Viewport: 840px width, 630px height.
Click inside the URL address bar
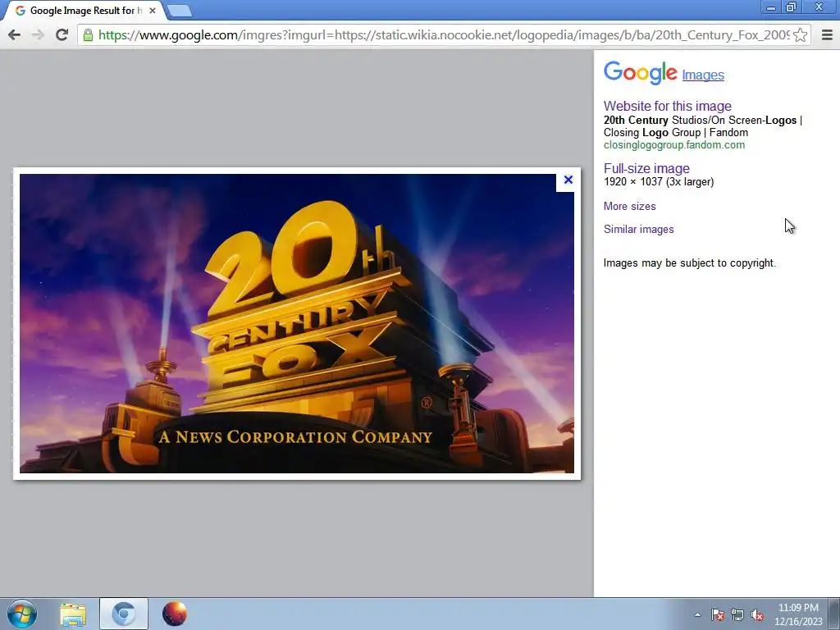pos(444,34)
